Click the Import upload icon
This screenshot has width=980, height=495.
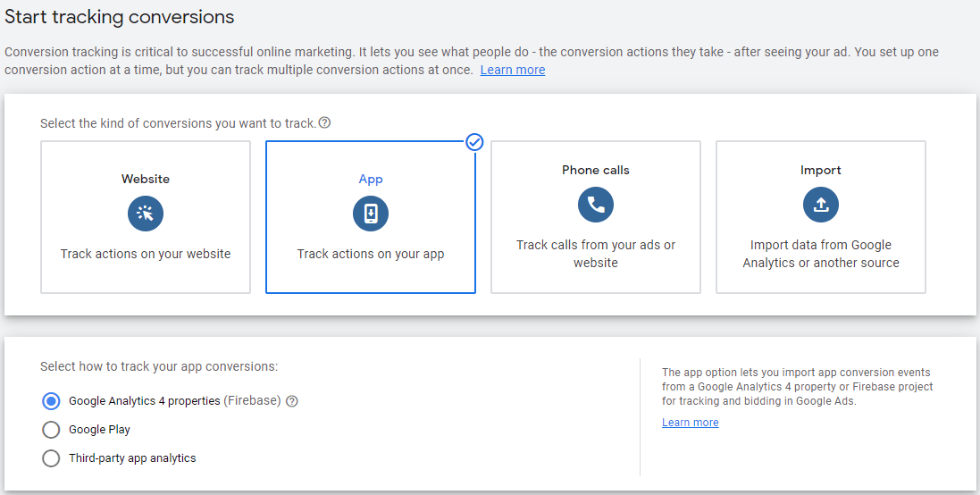pos(821,205)
